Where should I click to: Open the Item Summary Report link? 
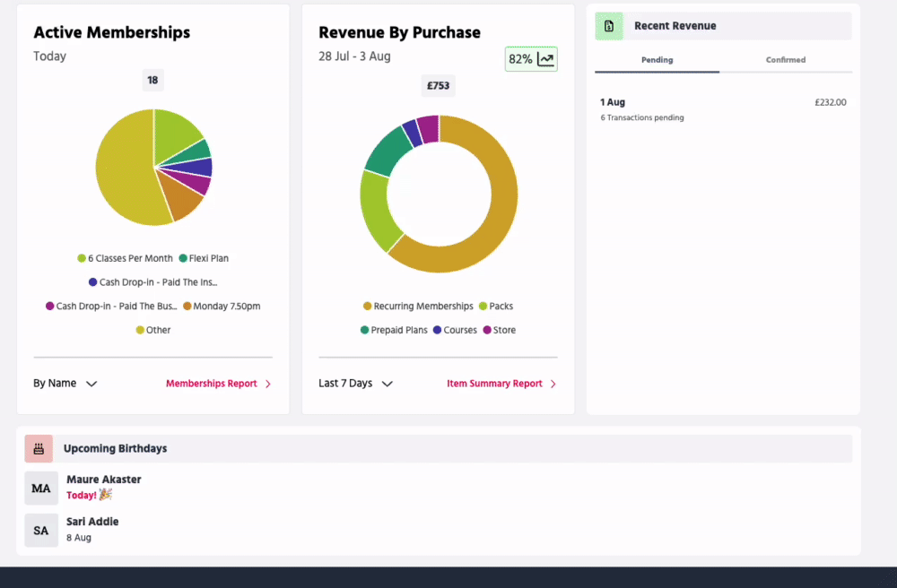[x=494, y=384]
